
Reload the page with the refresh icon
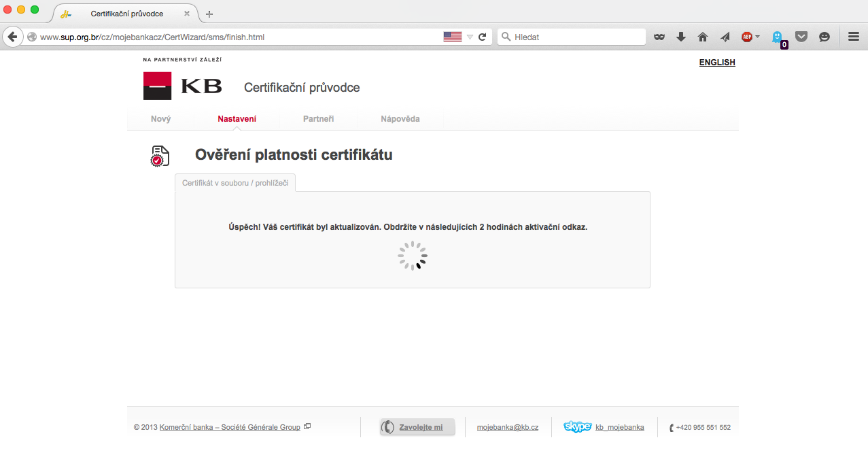[483, 37]
